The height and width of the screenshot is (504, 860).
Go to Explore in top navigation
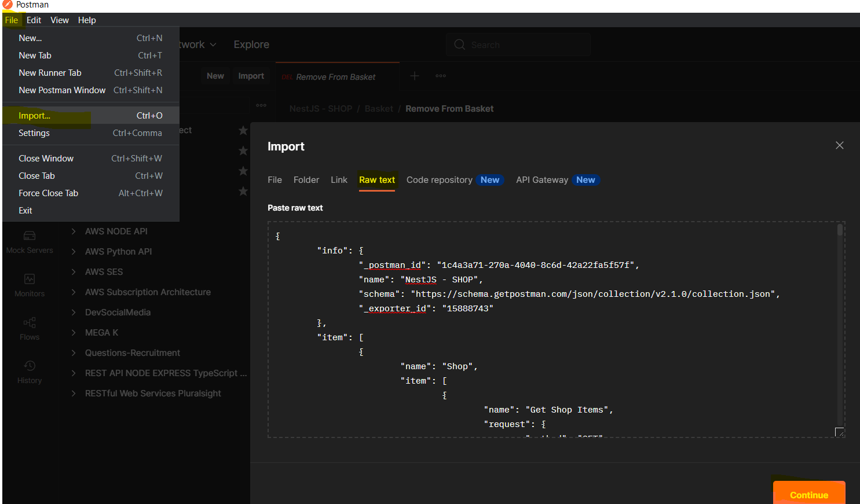tap(251, 45)
